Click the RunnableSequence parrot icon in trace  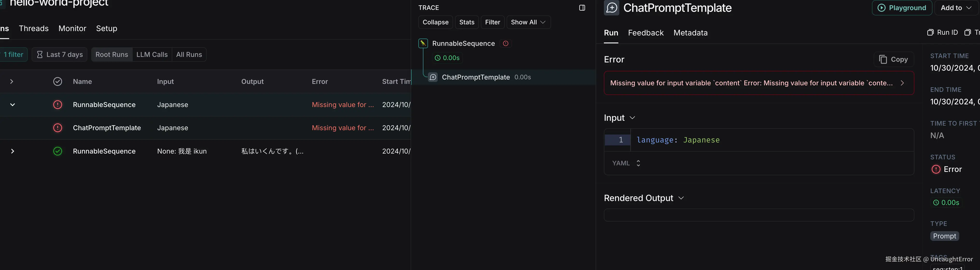click(x=423, y=43)
